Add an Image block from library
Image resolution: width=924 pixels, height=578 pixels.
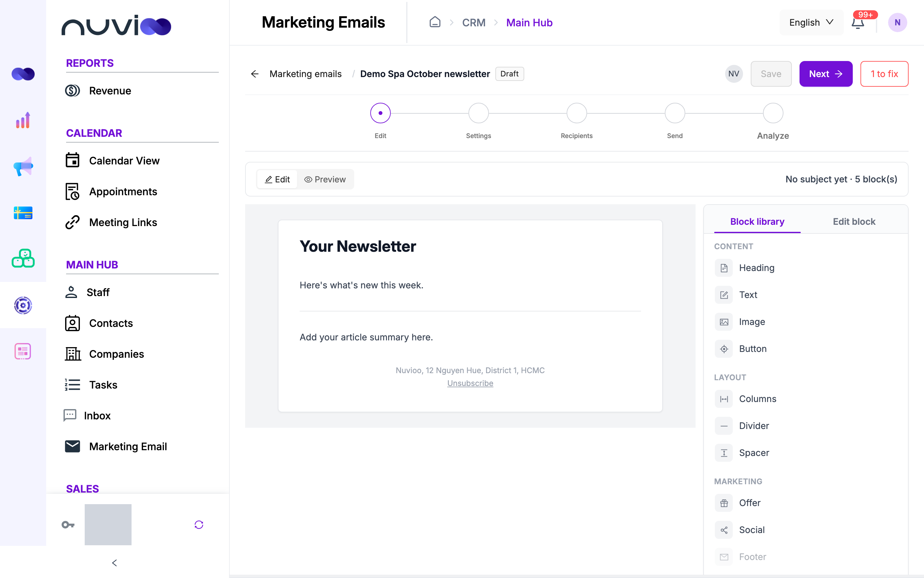point(740,322)
